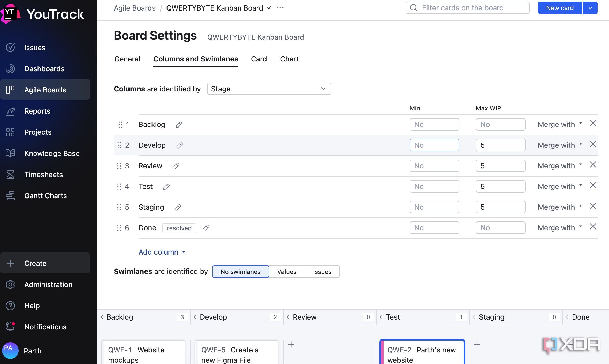Click the drag handle for Backlog row
Viewport: 609px width, 364px height.
click(x=120, y=125)
